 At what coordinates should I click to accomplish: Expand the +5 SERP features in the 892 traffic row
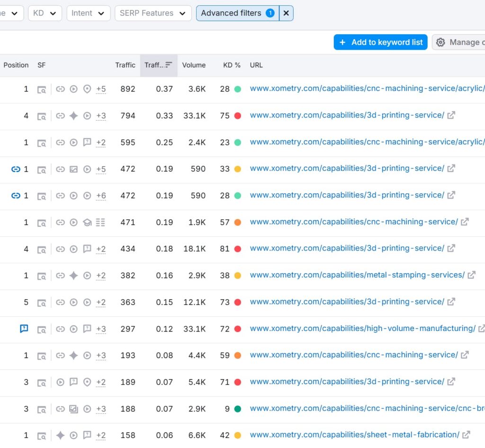pyautogui.click(x=101, y=89)
